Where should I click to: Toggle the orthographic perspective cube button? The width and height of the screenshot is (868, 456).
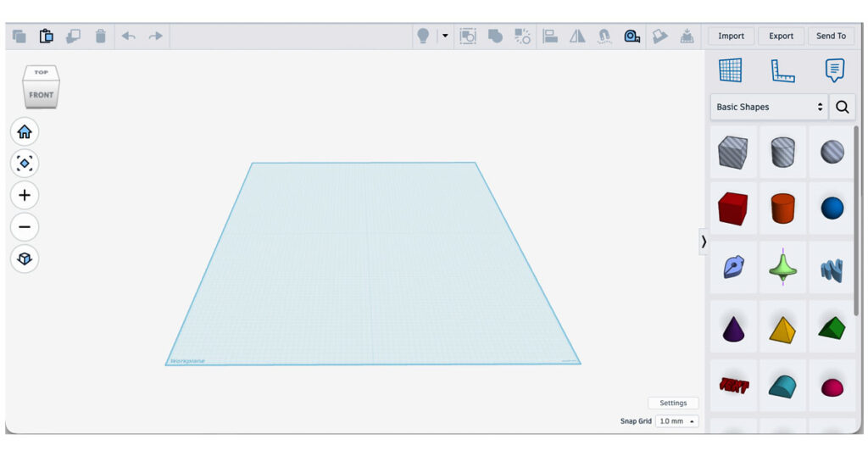25,259
